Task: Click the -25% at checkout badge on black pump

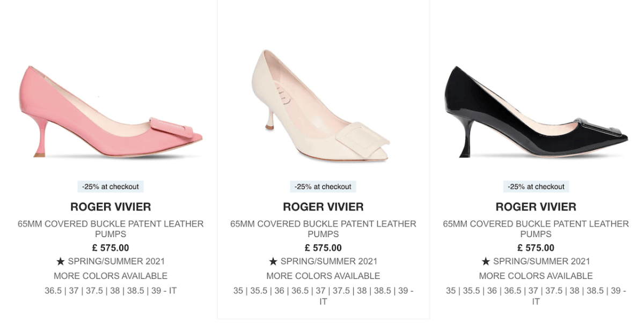Action: coord(536,187)
